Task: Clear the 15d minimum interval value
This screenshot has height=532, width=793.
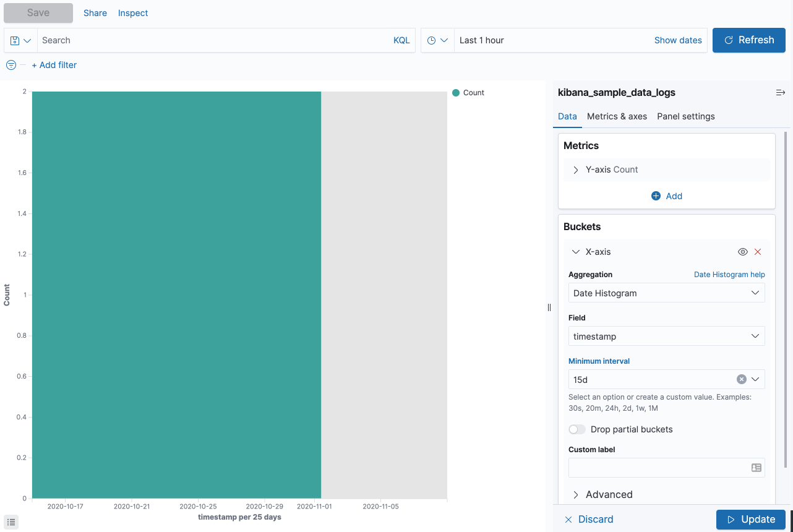Action: 741,379
